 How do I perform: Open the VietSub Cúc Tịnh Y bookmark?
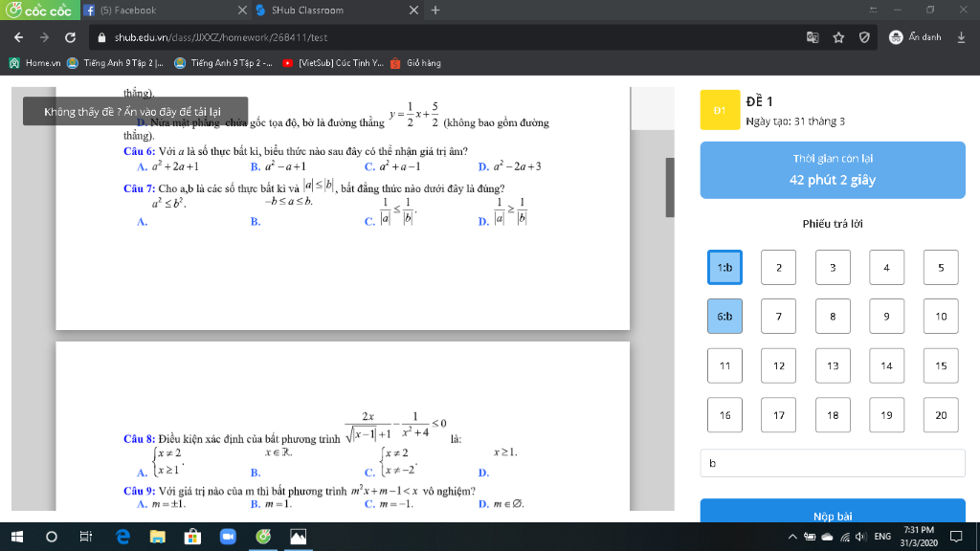pyautogui.click(x=333, y=63)
